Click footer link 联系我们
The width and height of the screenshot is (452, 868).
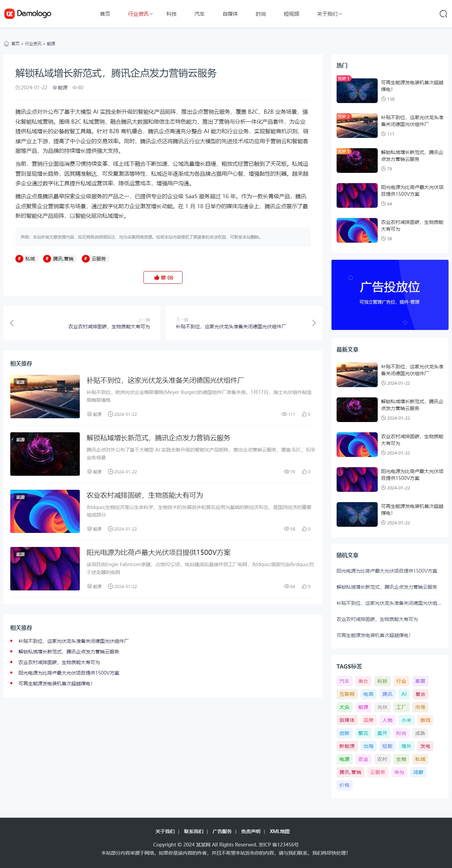[x=193, y=831]
